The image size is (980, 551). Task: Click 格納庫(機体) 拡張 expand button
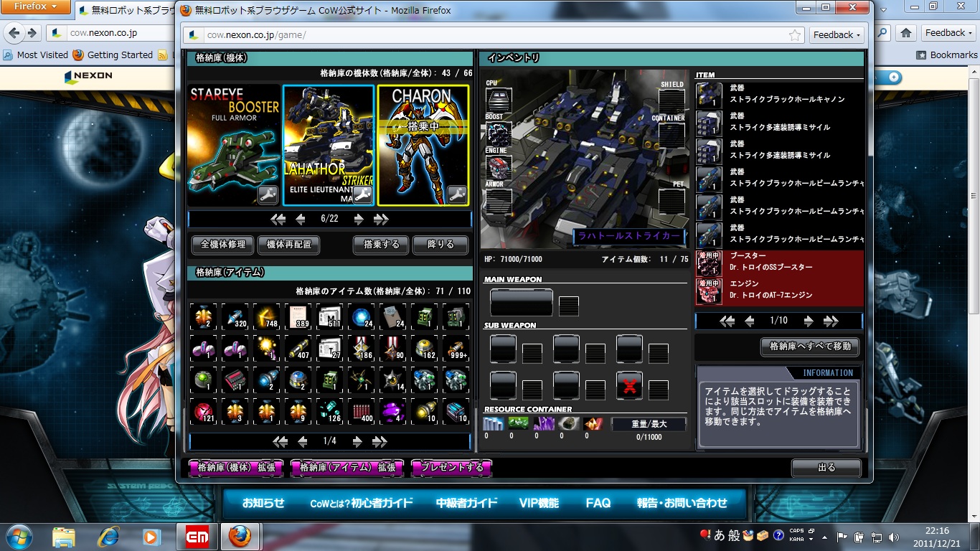[x=236, y=468]
